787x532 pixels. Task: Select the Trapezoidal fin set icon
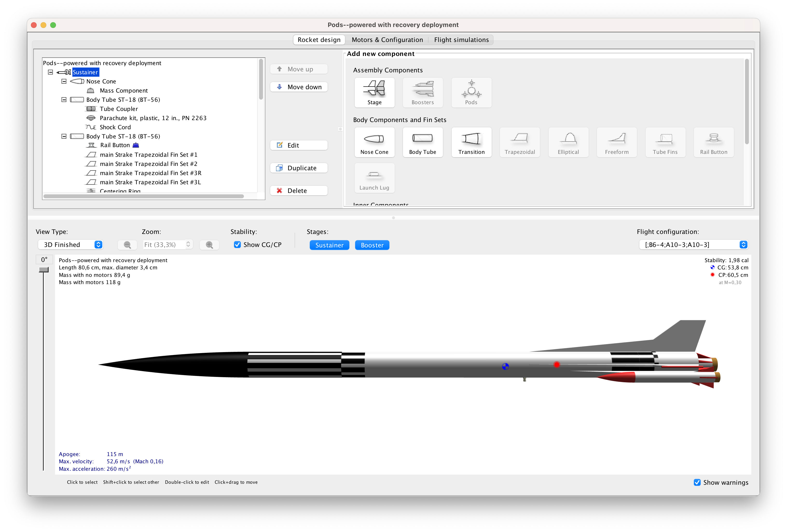tap(520, 141)
